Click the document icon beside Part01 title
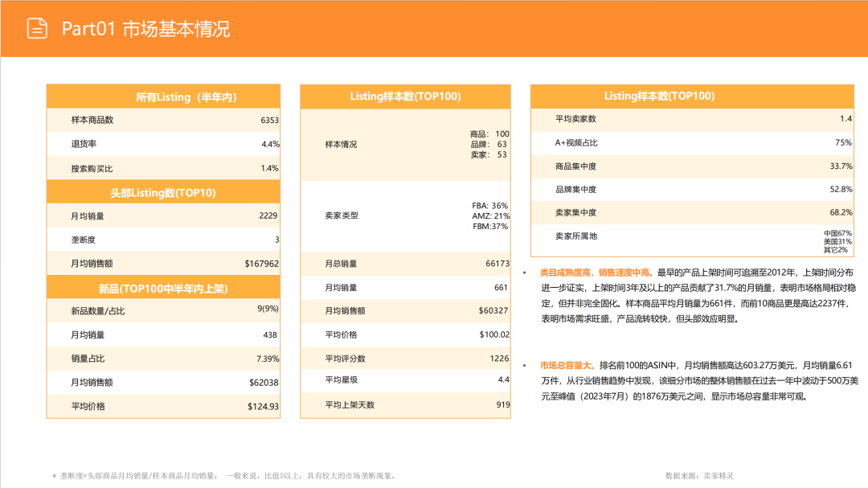868x488 pixels. pos(37,28)
